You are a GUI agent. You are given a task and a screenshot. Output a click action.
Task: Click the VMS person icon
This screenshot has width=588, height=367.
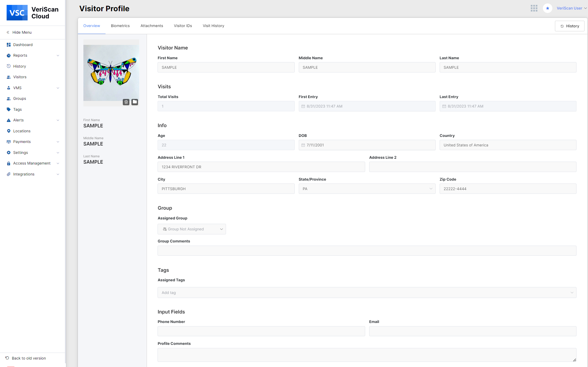(9, 88)
